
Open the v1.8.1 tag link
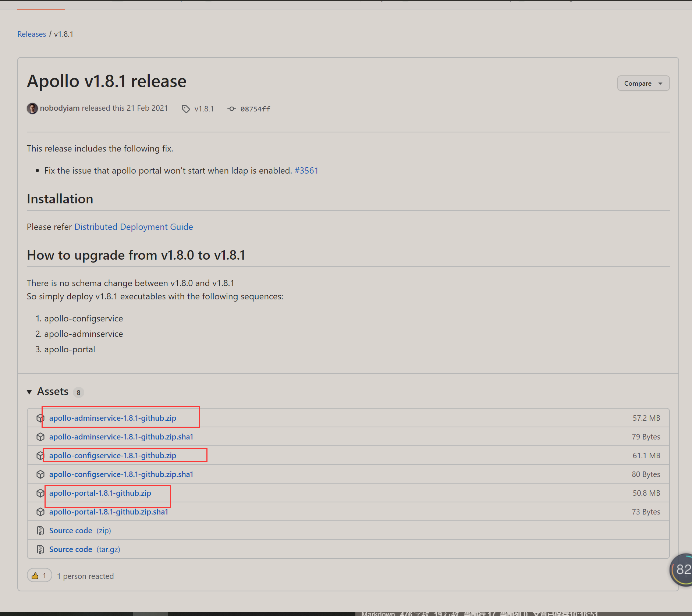pyautogui.click(x=204, y=109)
